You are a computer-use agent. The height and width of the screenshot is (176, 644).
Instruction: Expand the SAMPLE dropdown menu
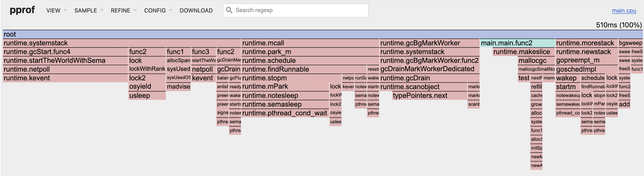pos(89,11)
